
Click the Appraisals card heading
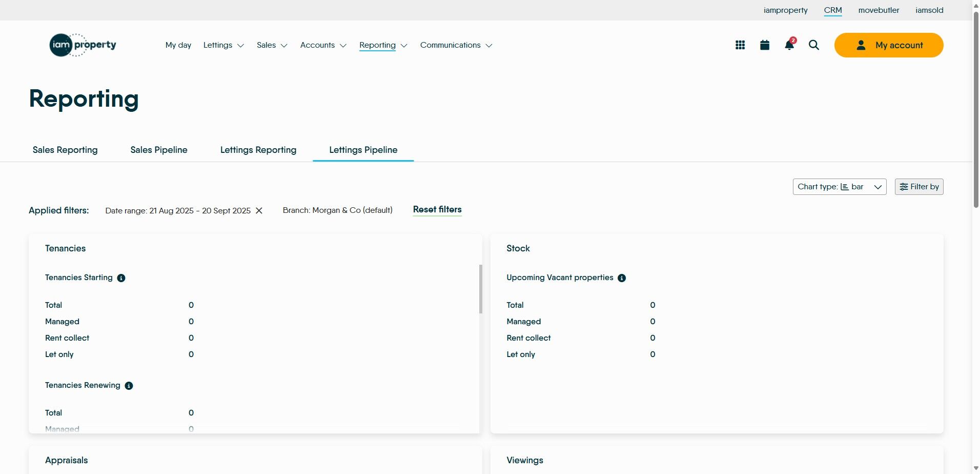[x=67, y=460]
